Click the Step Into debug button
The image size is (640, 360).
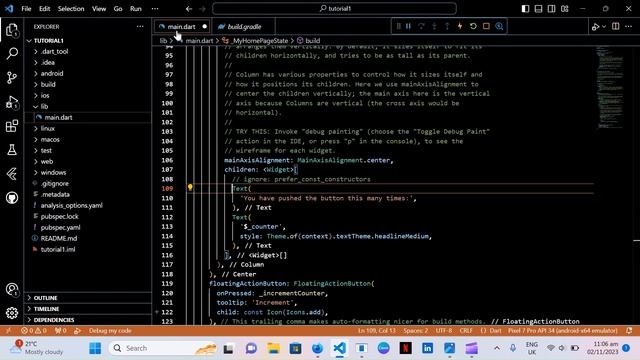point(434,27)
